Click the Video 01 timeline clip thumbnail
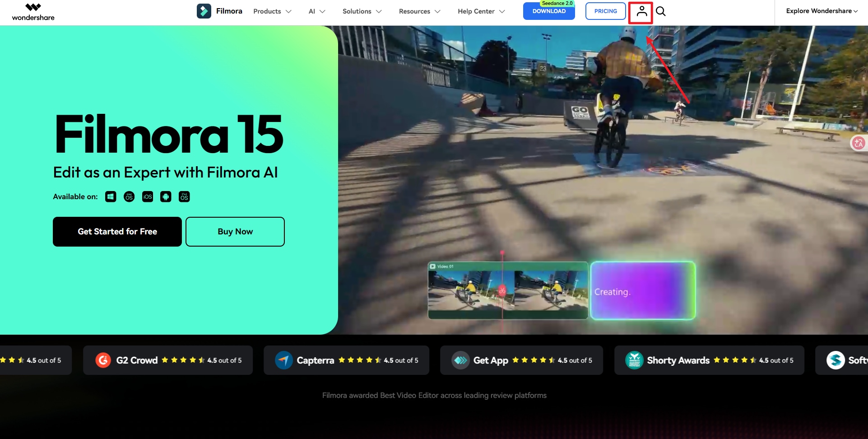The width and height of the screenshot is (868, 439). click(x=508, y=290)
